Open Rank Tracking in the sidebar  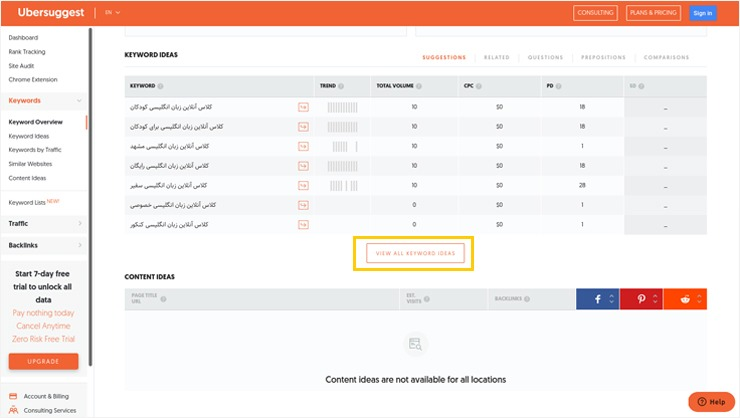tap(27, 52)
